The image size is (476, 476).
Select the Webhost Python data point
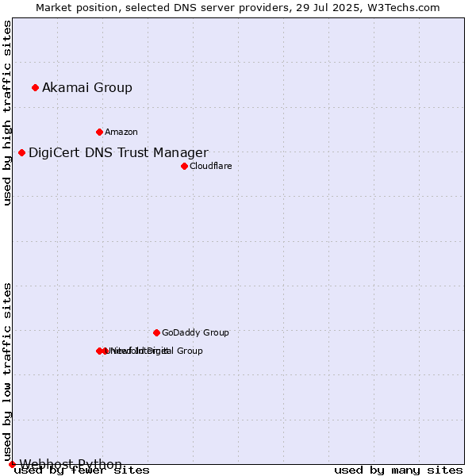pos(12,464)
